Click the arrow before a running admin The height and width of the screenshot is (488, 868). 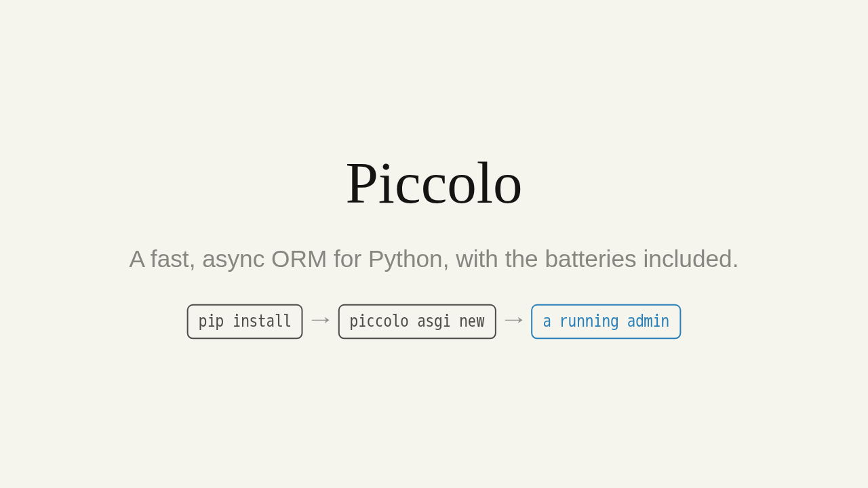513,320
